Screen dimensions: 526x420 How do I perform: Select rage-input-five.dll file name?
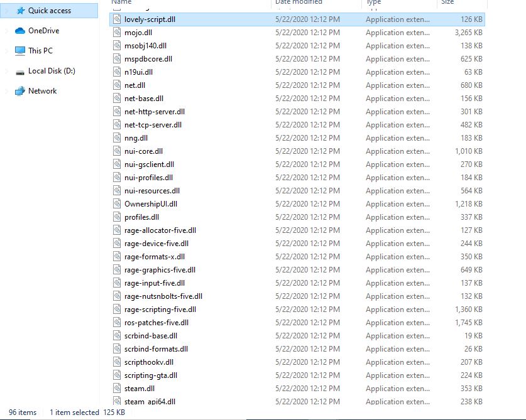(x=155, y=283)
